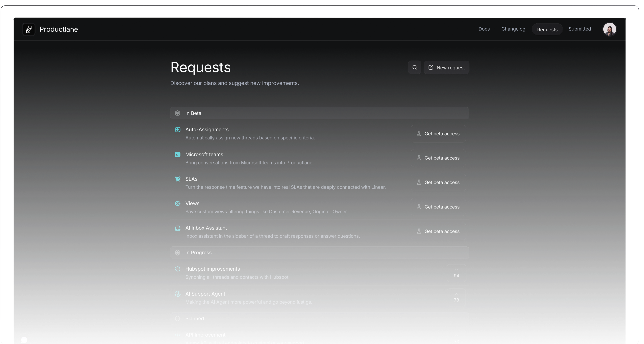Open the Microsoft teams request title
The width and height of the screenshot is (644, 344).
tap(204, 155)
